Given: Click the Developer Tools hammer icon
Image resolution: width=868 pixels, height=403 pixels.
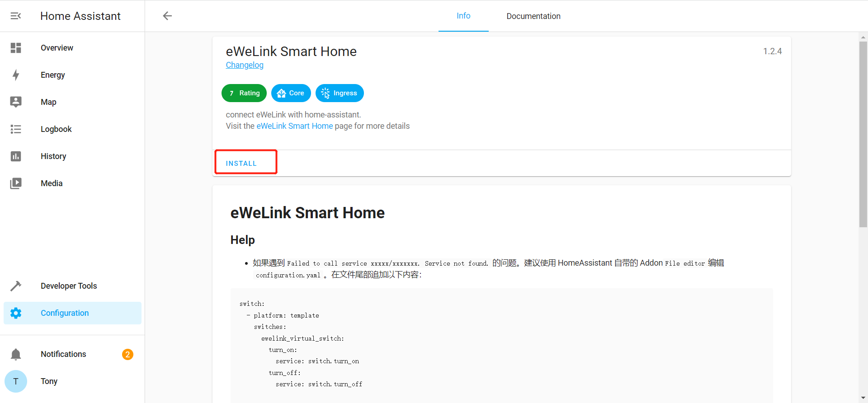Looking at the screenshot, I should 16,286.
